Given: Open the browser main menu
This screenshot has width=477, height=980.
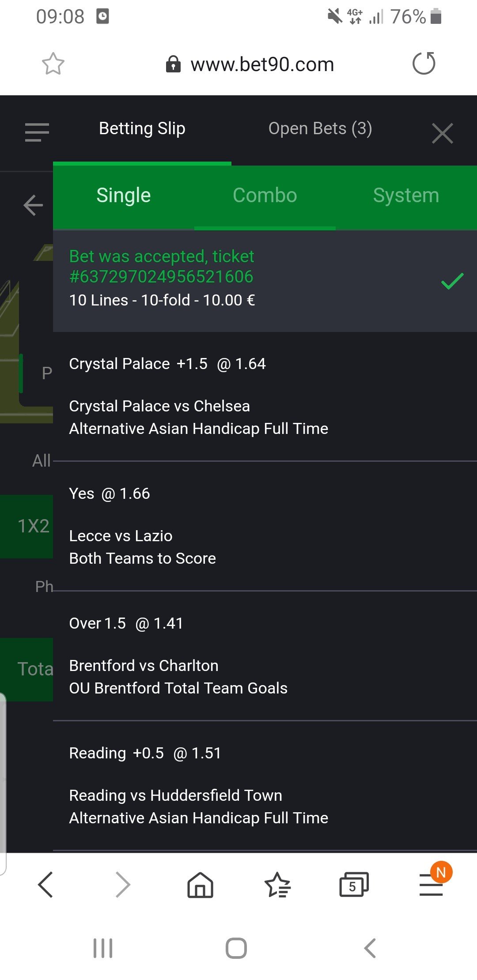Looking at the screenshot, I should click(x=431, y=885).
